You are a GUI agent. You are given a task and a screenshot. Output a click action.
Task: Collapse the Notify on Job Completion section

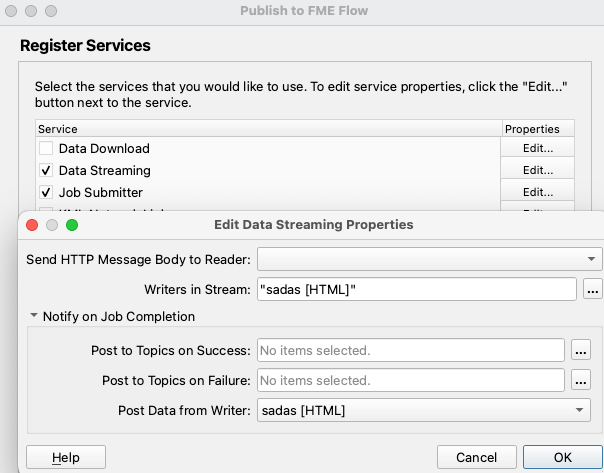[x=34, y=315]
